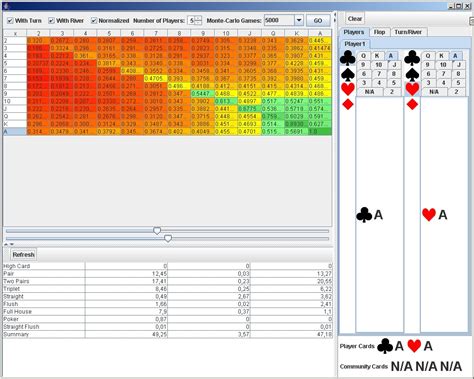
Task: Toggle rank 5 for the second card
Action: point(459,83)
